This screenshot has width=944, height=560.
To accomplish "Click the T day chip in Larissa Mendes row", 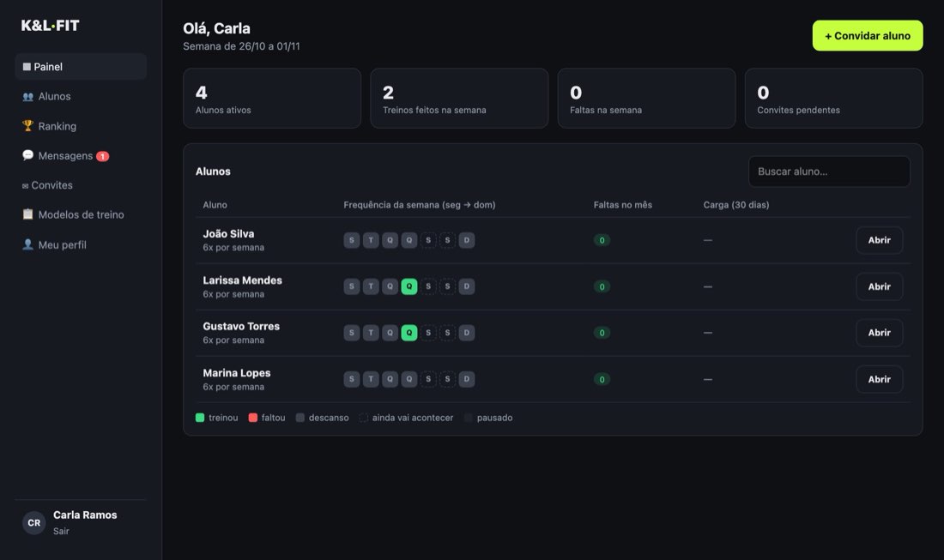I will tap(371, 286).
